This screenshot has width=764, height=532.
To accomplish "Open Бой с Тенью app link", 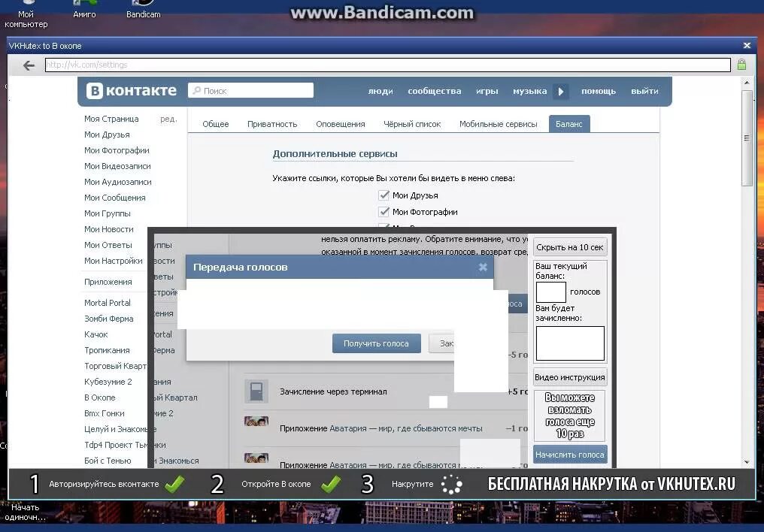I will (108, 461).
